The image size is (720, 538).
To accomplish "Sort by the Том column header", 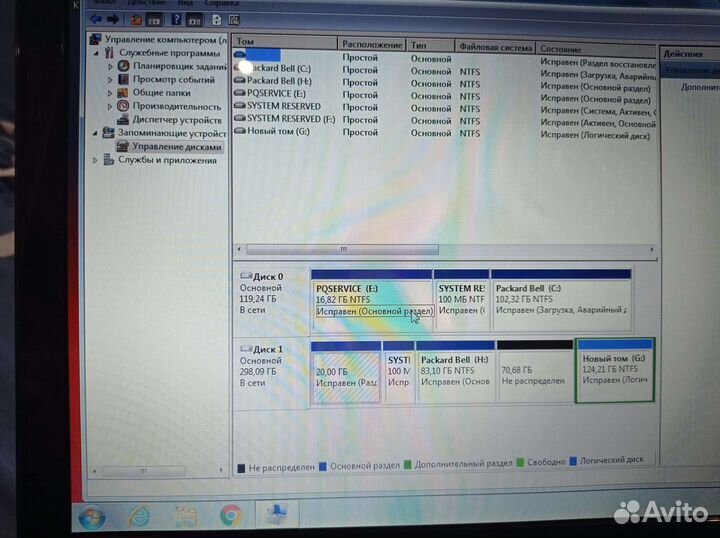I will tap(285, 41).
